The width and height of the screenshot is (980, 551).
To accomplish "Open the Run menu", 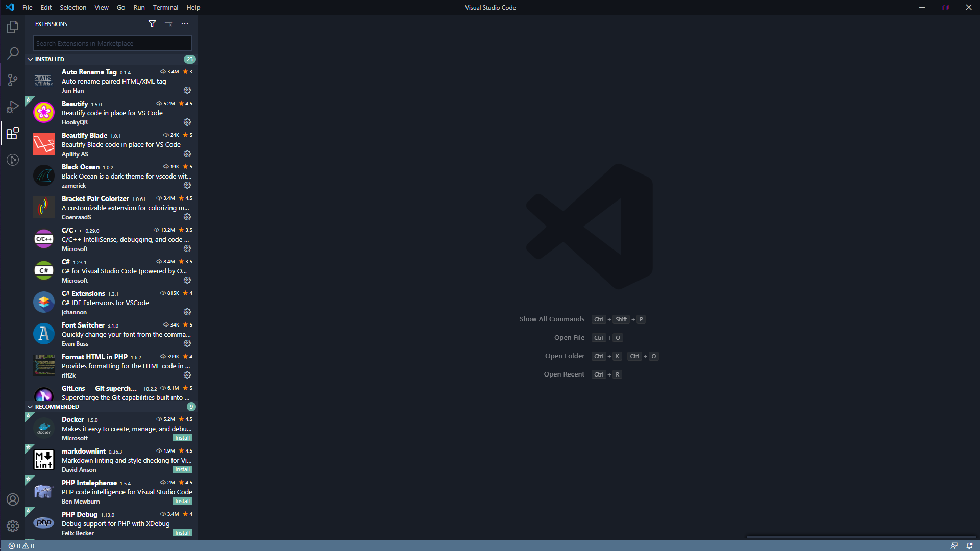I will [x=139, y=7].
